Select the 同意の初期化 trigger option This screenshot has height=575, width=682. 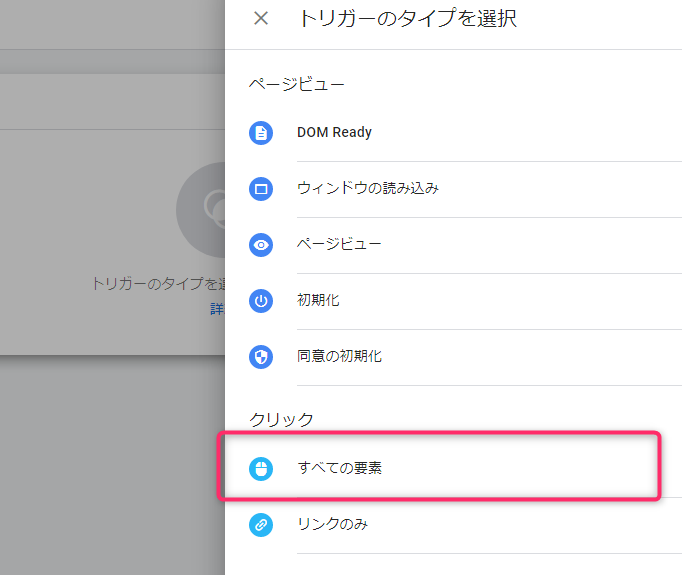click(453, 357)
